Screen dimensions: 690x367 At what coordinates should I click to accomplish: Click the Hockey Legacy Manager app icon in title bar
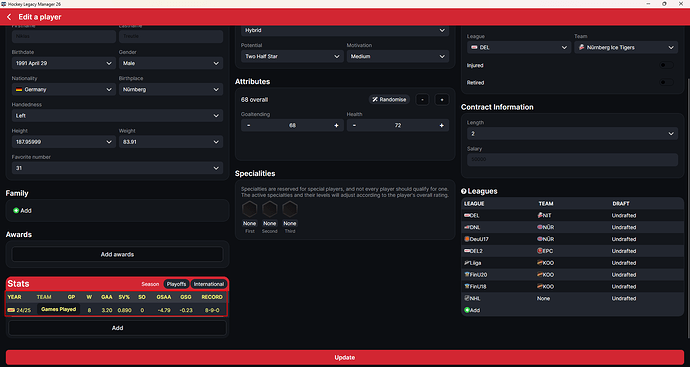click(4, 4)
